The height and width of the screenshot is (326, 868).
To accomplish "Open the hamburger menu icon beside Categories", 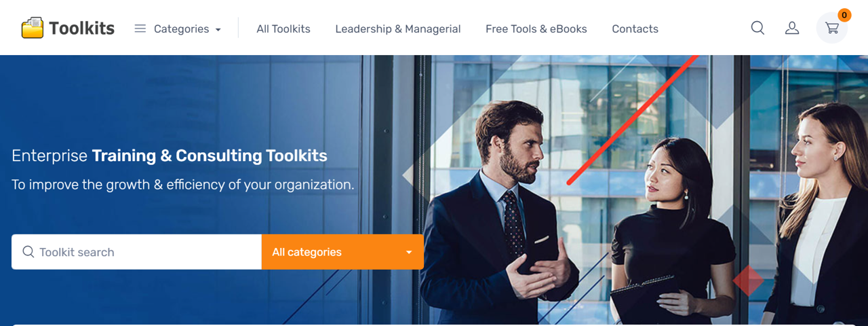I will coord(140,29).
